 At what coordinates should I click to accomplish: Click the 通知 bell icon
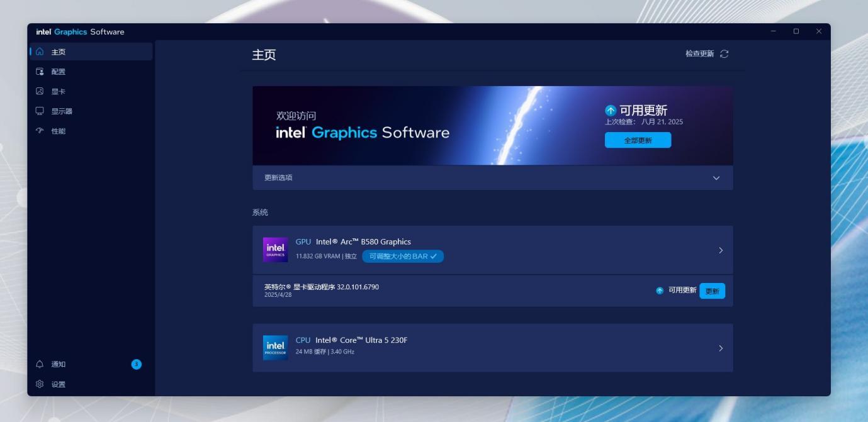coord(40,364)
